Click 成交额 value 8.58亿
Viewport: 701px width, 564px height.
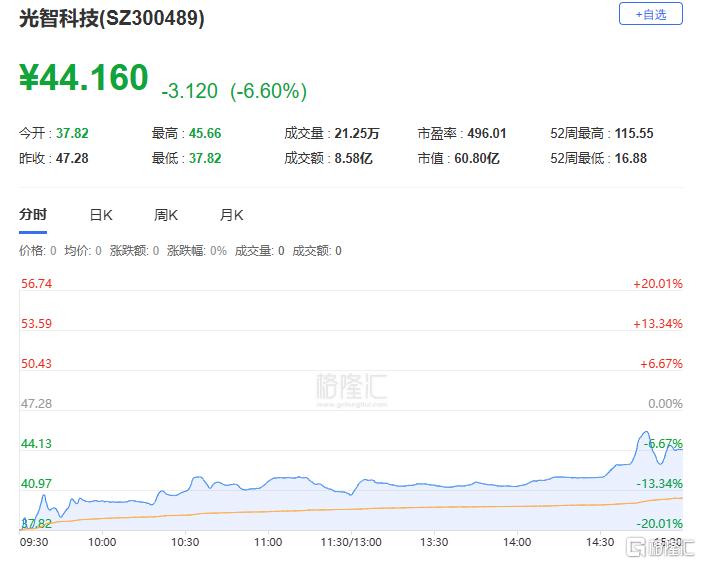coord(353,158)
